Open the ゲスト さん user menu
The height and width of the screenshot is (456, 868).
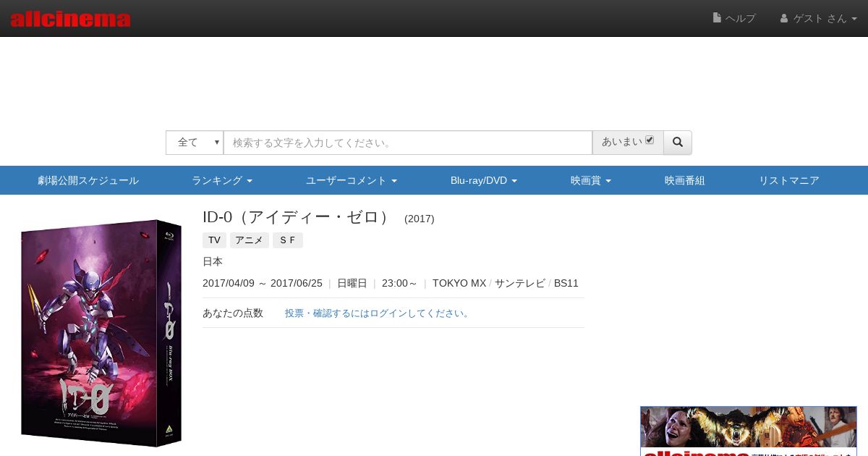tap(818, 18)
